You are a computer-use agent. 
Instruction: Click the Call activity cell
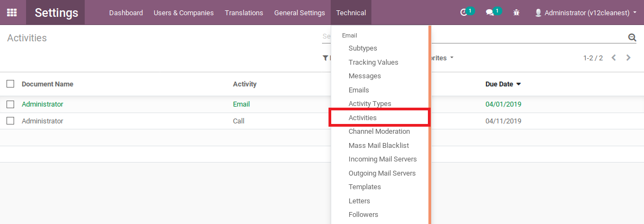tap(238, 121)
